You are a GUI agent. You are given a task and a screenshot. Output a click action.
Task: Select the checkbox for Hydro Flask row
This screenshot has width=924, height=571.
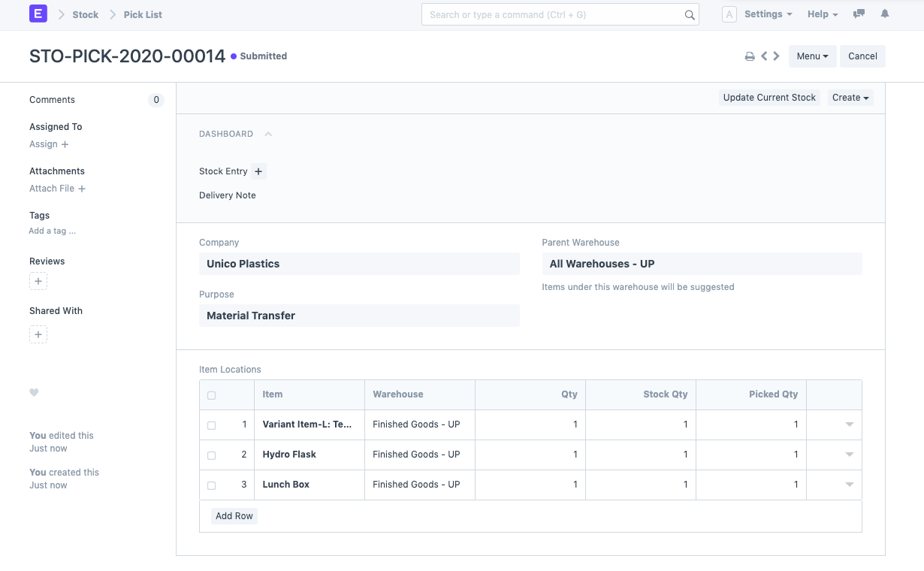tap(211, 455)
